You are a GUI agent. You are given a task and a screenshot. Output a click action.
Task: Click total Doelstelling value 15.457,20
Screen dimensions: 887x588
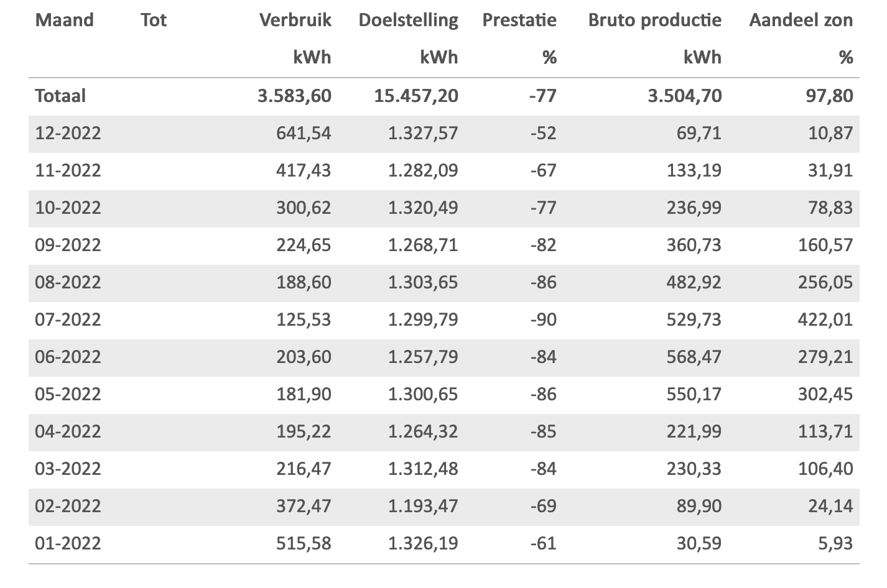416,96
